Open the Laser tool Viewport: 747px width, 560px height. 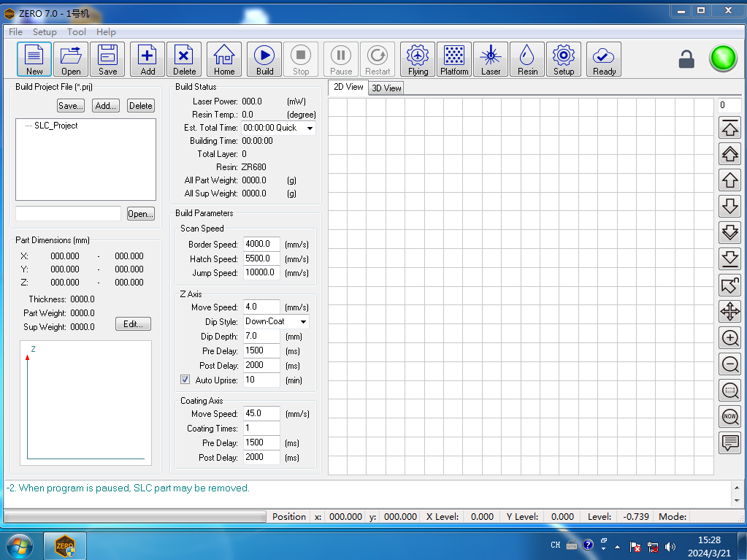(x=491, y=59)
